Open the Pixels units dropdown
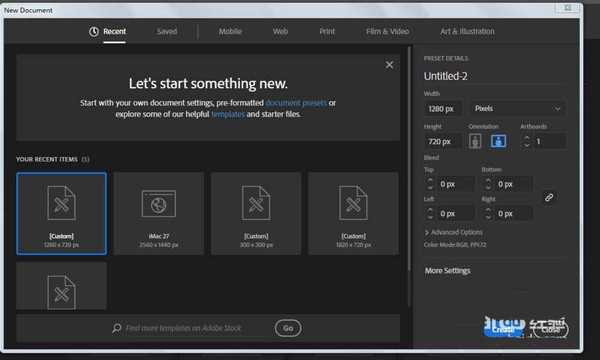Image resolution: width=600 pixels, height=360 pixels. [518, 109]
